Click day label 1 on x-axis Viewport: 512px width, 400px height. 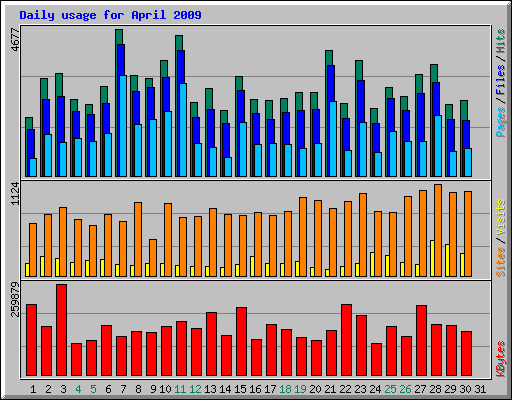point(33,389)
